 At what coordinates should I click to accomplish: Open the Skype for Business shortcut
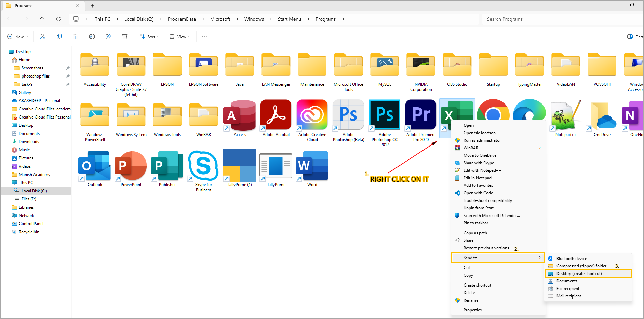point(203,166)
